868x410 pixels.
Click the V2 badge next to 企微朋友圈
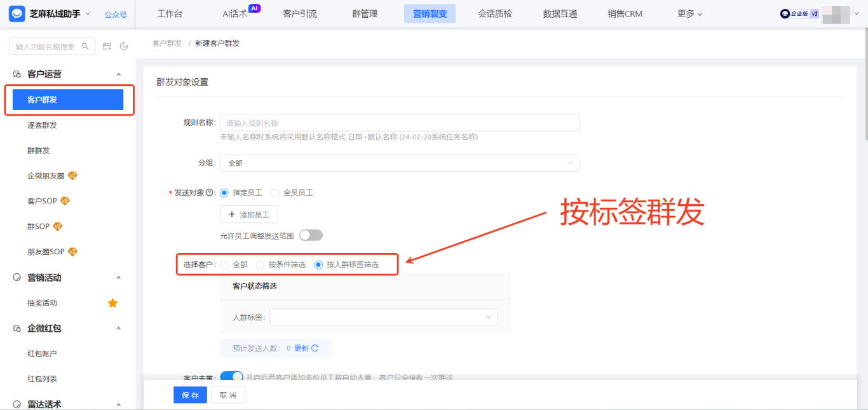(72, 176)
